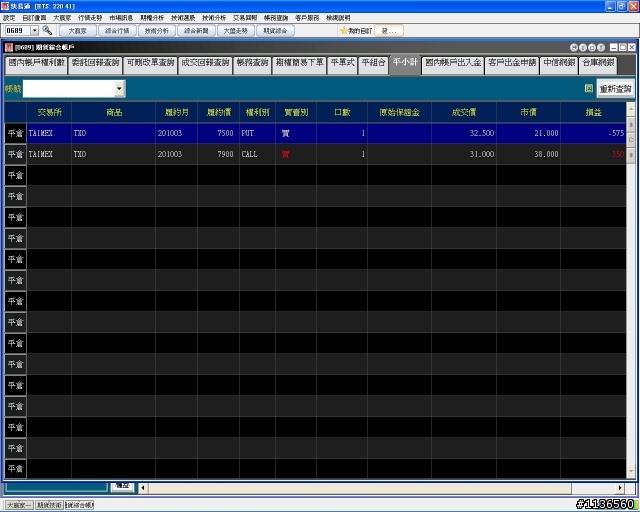
Task: Open the 期權分析 menu
Action: point(152,18)
